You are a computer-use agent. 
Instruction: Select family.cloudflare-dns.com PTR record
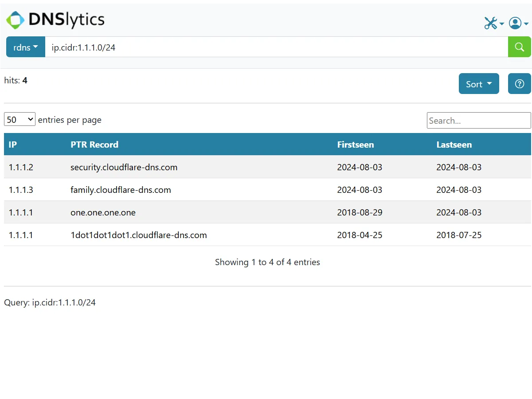click(x=121, y=190)
